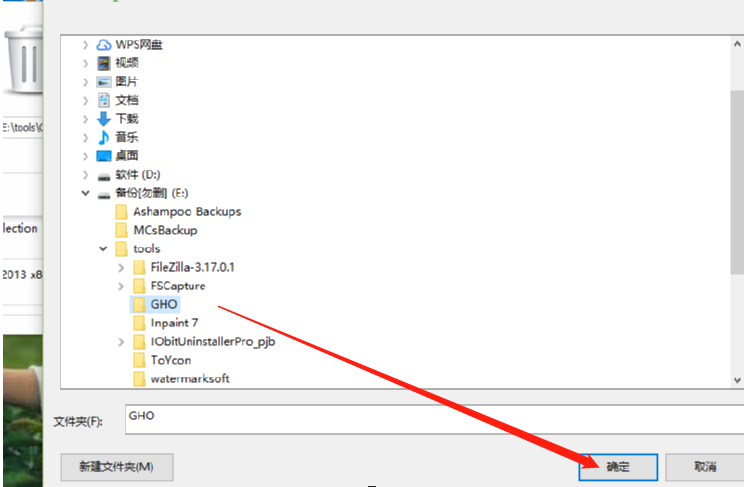Select the 图片 label
The image size is (744, 487).
(127, 82)
